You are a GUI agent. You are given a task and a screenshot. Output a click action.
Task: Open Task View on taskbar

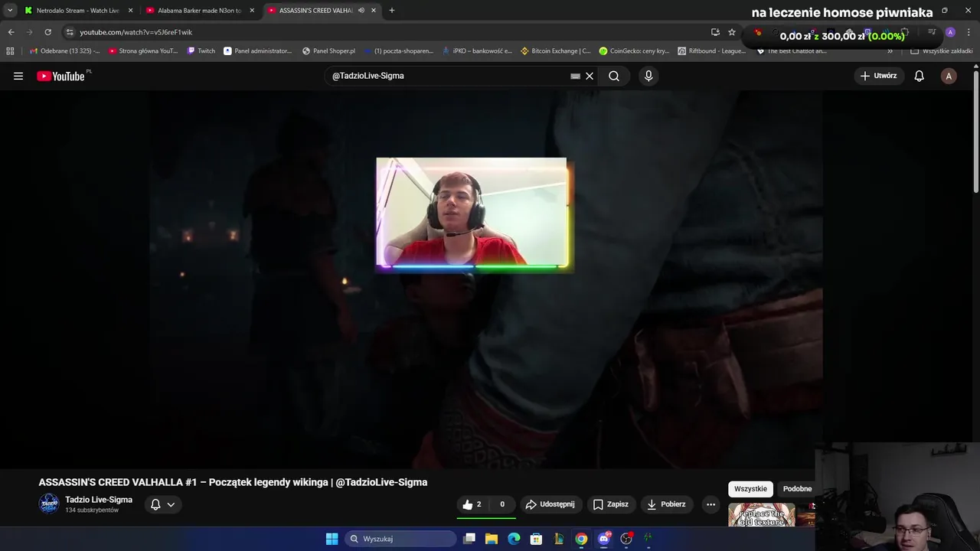pyautogui.click(x=469, y=539)
